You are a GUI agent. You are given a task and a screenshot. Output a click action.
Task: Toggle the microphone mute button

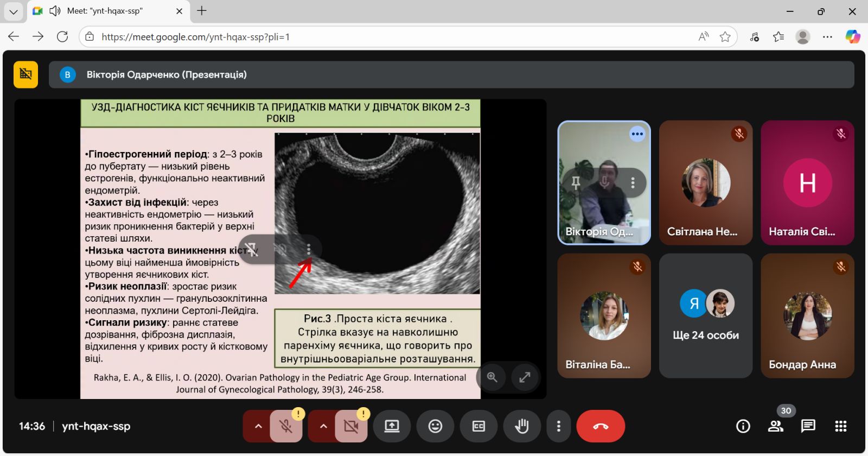286,426
